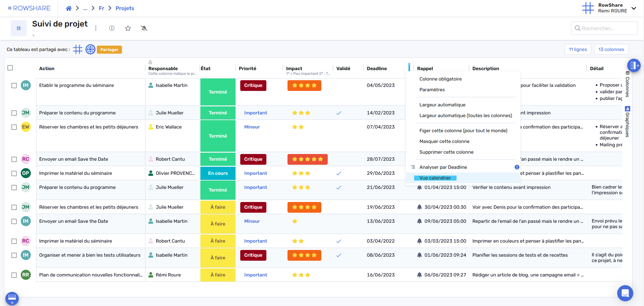Expand the Remi ROURE account dropdown

(x=634, y=8)
